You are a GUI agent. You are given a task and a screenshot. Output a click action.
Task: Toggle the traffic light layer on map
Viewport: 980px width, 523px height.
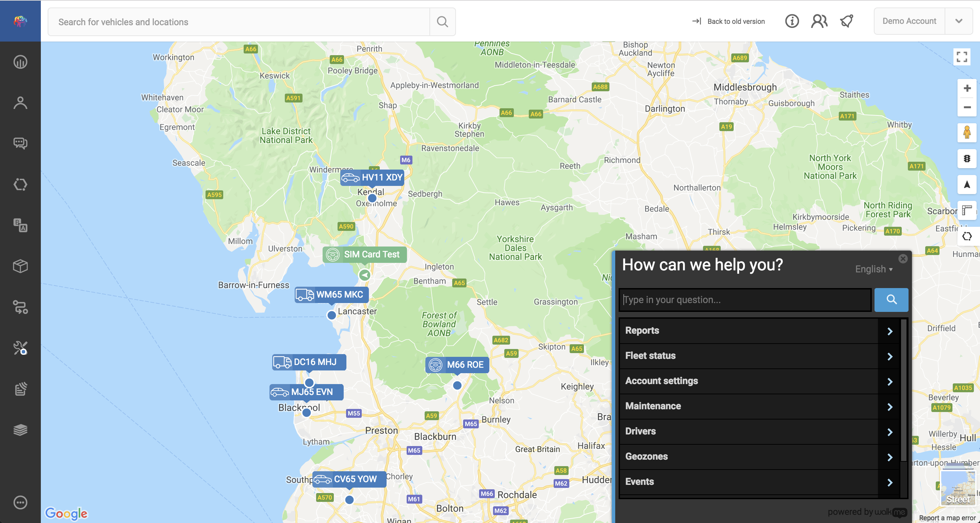(x=967, y=159)
